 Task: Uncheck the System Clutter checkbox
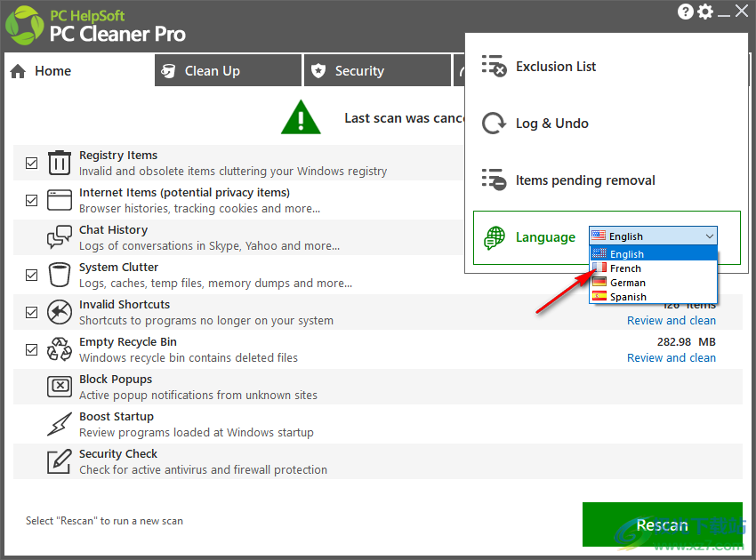tap(31, 275)
